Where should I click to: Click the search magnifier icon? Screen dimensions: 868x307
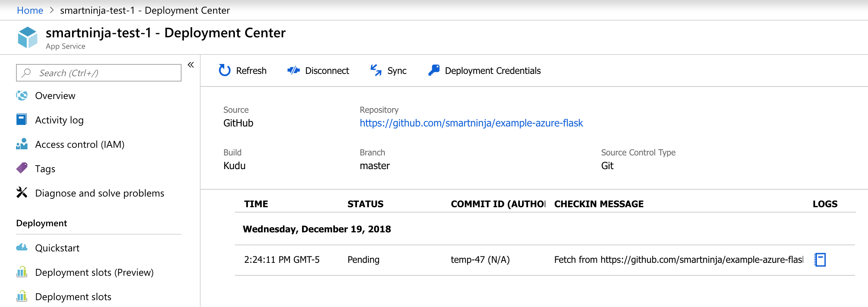(26, 73)
